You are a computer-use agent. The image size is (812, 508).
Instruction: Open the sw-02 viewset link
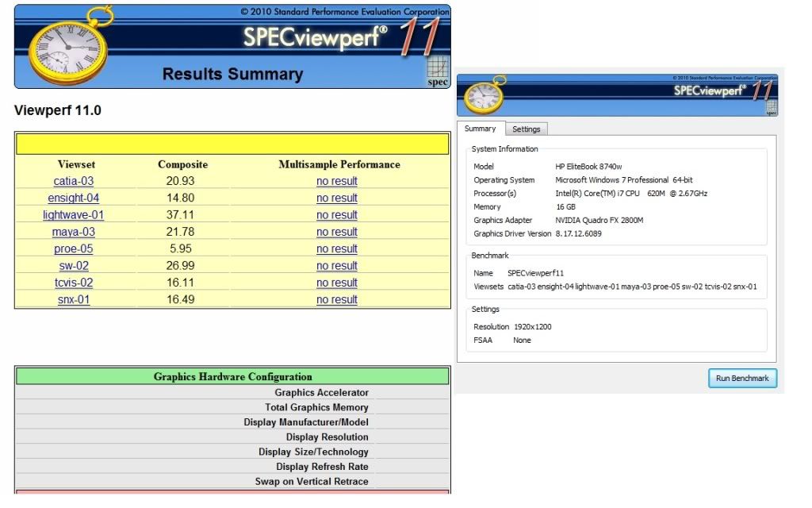tap(74, 266)
